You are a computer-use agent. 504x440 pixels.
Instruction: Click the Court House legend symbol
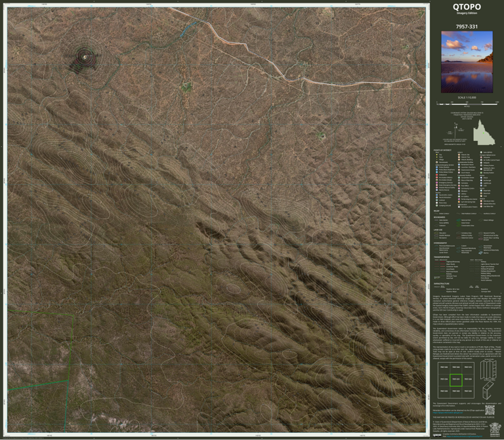tap(459, 172)
